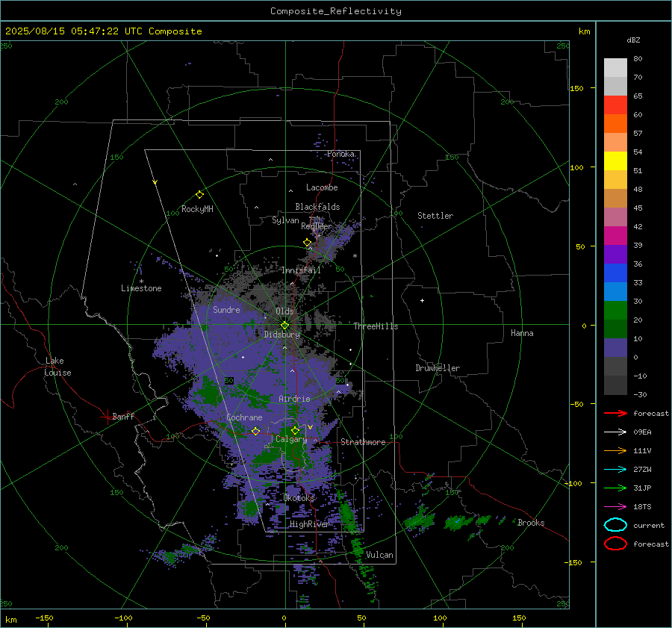The width and height of the screenshot is (672, 628).
Task: Select the purple 39 dBZ color swatch
Action: click(615, 254)
